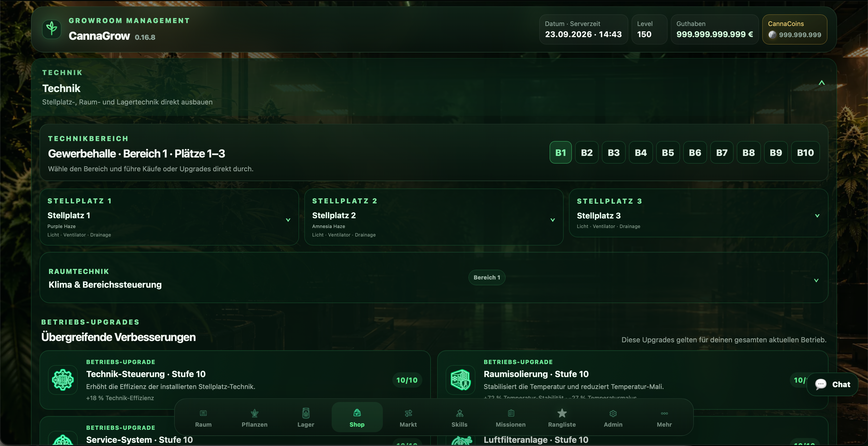Open the Chat button

832,384
